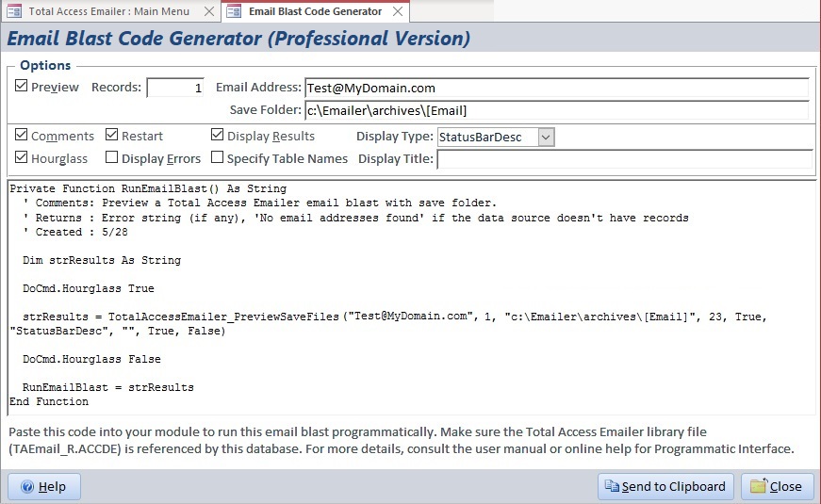Edit the Email Address text box
Screen dimensions: 821x504
(556, 88)
